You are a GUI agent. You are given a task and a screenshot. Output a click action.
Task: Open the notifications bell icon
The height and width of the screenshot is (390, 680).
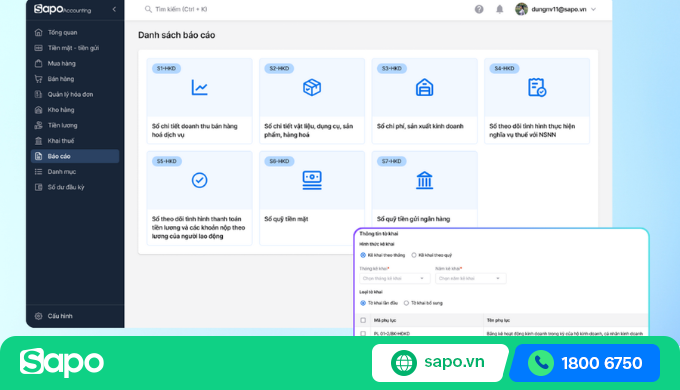(500, 9)
